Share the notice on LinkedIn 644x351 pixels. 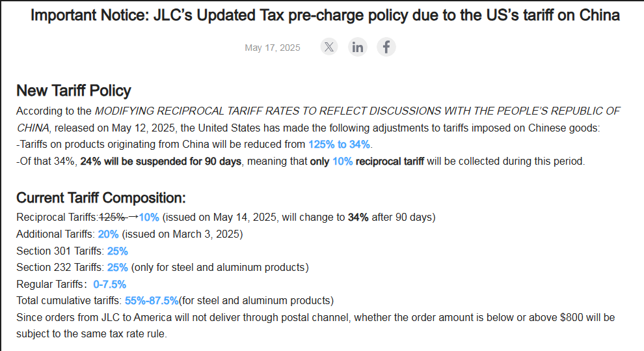tap(358, 47)
